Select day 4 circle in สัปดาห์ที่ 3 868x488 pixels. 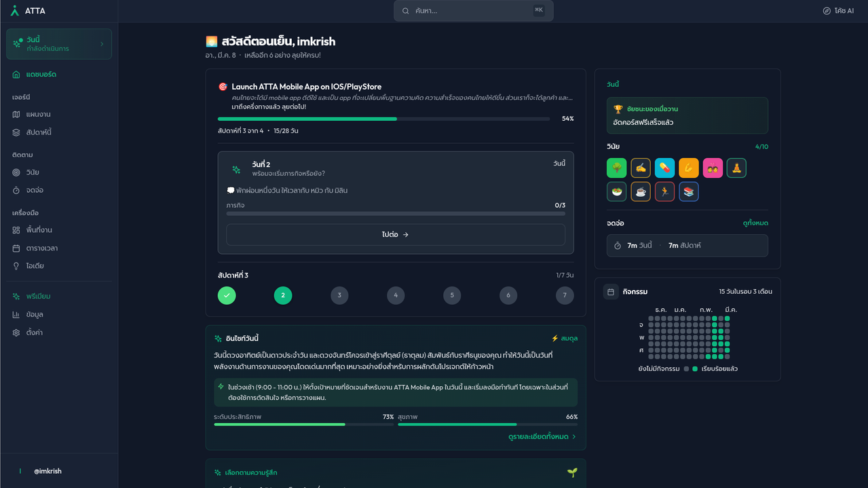click(396, 295)
